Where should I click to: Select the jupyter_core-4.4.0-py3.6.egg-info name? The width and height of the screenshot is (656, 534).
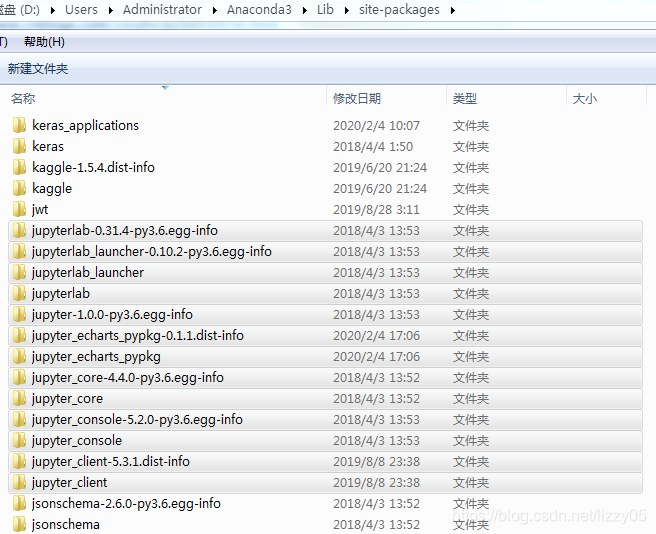[x=128, y=377]
